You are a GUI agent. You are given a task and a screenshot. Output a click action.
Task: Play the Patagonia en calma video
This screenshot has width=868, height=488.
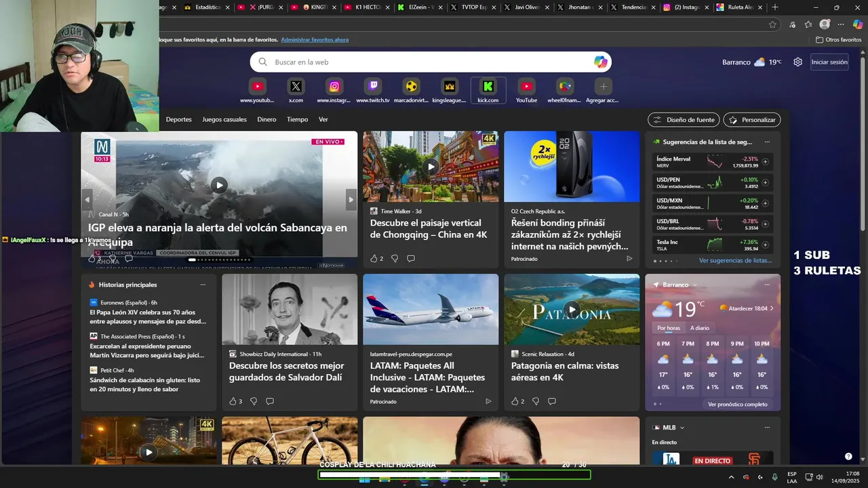(572, 309)
